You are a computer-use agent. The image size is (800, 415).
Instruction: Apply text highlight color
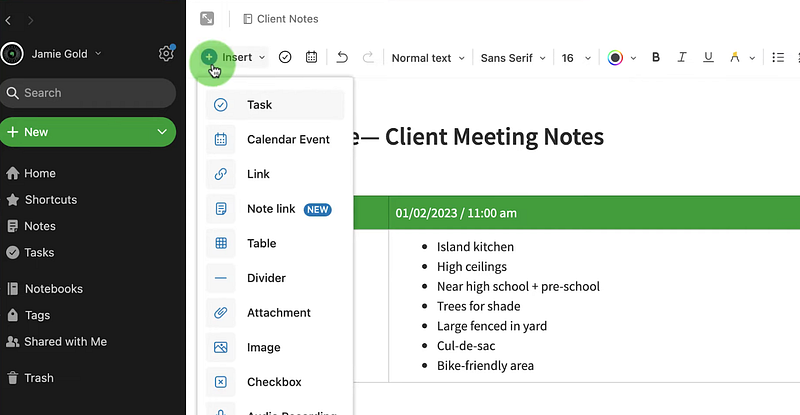click(x=735, y=57)
